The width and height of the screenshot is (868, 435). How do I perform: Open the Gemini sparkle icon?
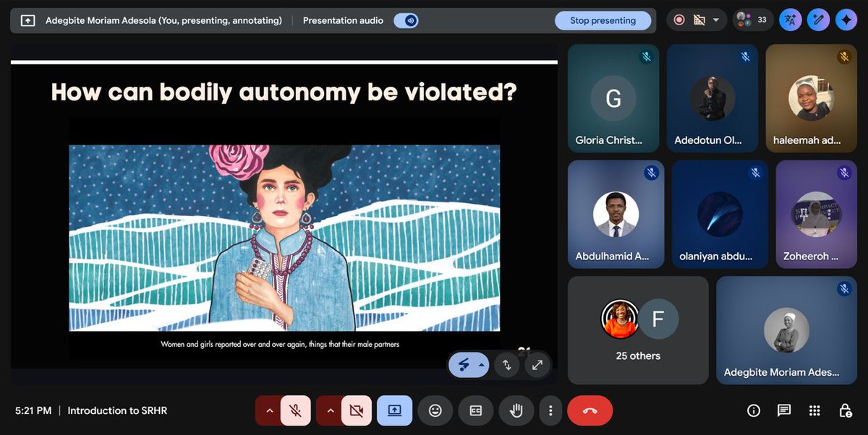tap(846, 20)
